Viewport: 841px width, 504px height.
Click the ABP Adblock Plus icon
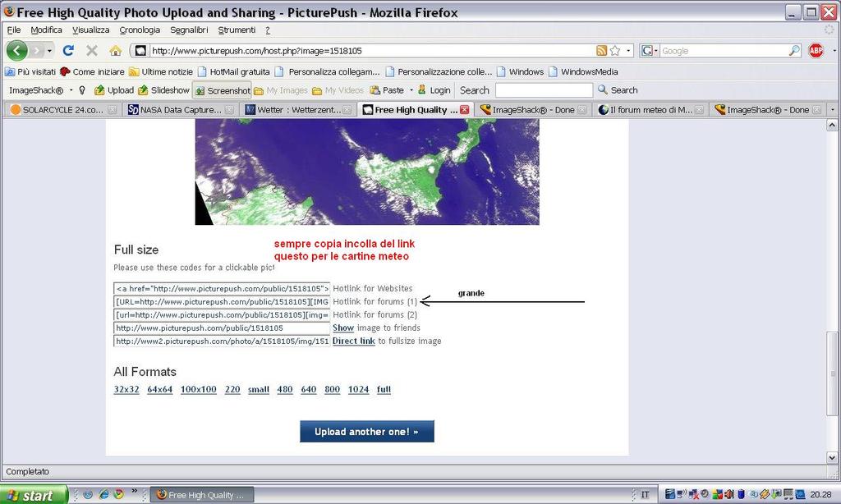click(x=815, y=49)
